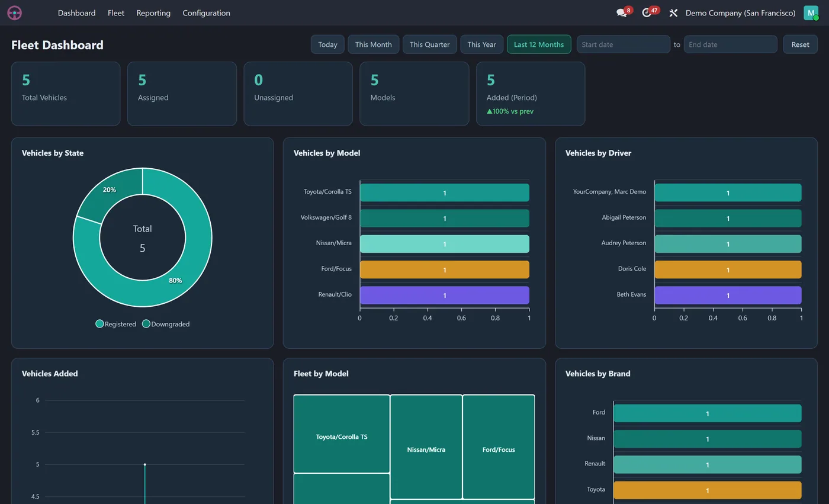Click the YourCompany, Marc Demo bar
Viewport: 829px width, 504px height.
(728, 192)
